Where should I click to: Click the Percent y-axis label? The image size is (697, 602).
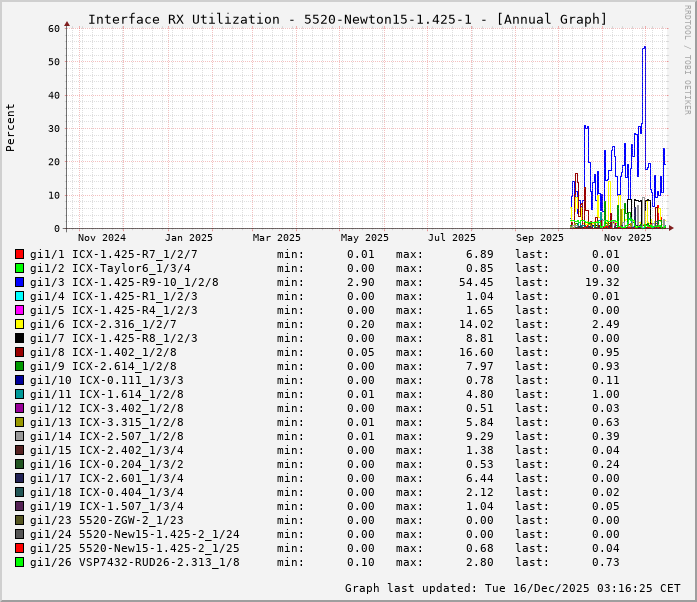11,127
